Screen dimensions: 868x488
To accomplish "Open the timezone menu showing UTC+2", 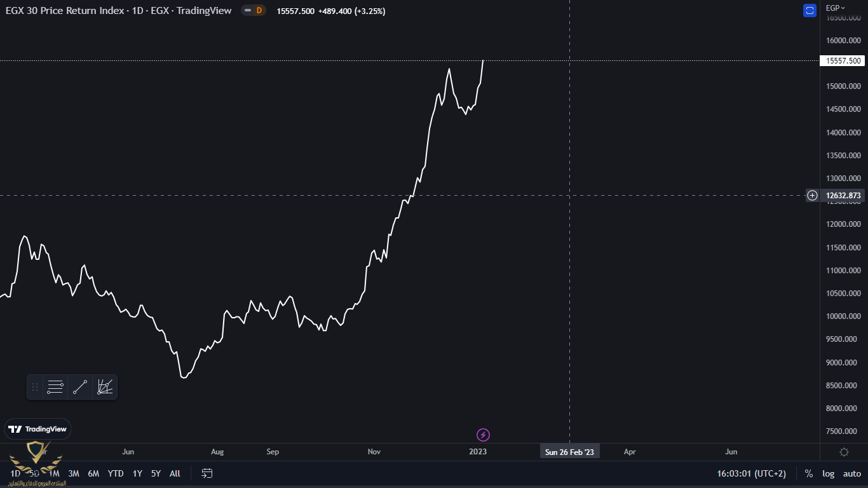I will (x=751, y=473).
